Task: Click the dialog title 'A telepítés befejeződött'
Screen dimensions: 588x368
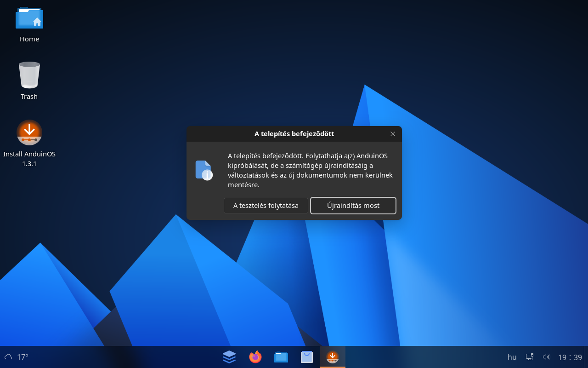Action: point(294,134)
